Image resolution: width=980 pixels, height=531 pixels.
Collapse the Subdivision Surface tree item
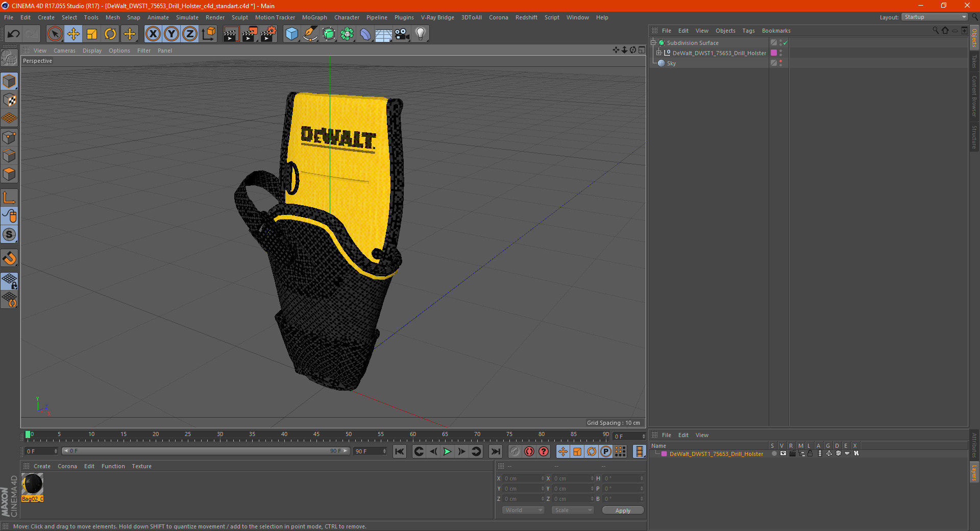pos(653,43)
